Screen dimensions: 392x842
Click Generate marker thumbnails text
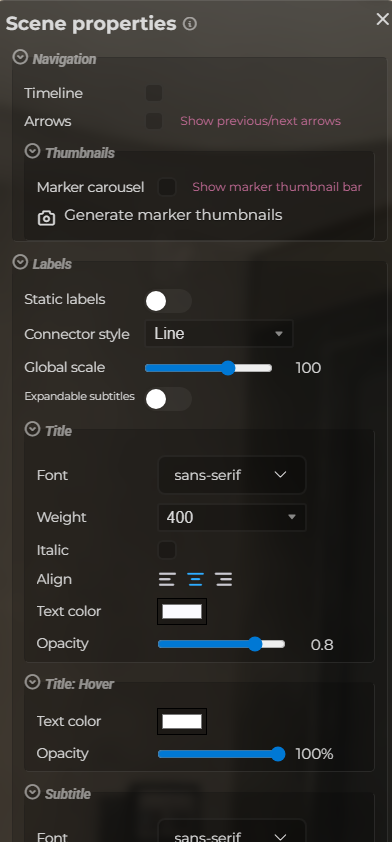(x=173, y=215)
